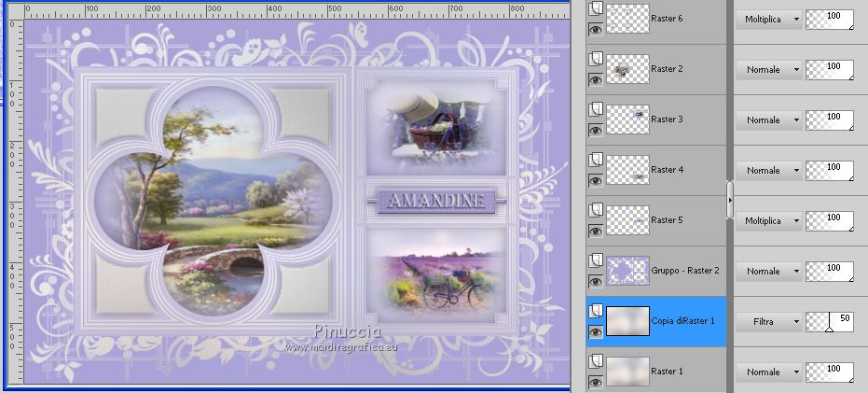This screenshot has width=868, height=393.
Task: Select the Raster 1 layer thumbnail
Action: pyautogui.click(x=627, y=372)
